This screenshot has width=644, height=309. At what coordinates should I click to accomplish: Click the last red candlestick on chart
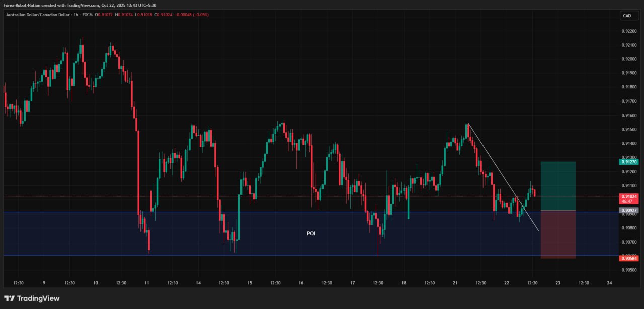pos(534,193)
